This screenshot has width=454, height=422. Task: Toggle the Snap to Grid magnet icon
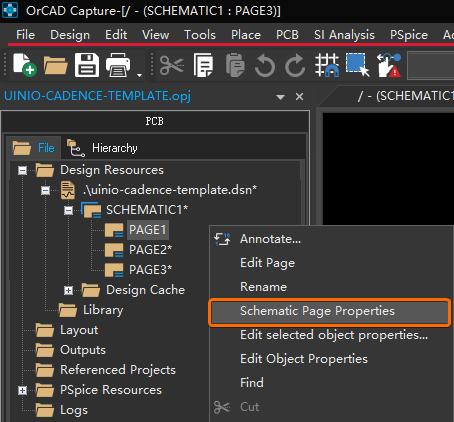(327, 65)
